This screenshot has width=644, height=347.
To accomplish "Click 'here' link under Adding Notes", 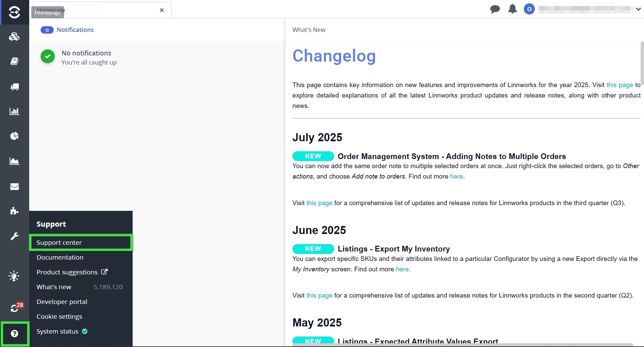I will pyautogui.click(x=456, y=176).
